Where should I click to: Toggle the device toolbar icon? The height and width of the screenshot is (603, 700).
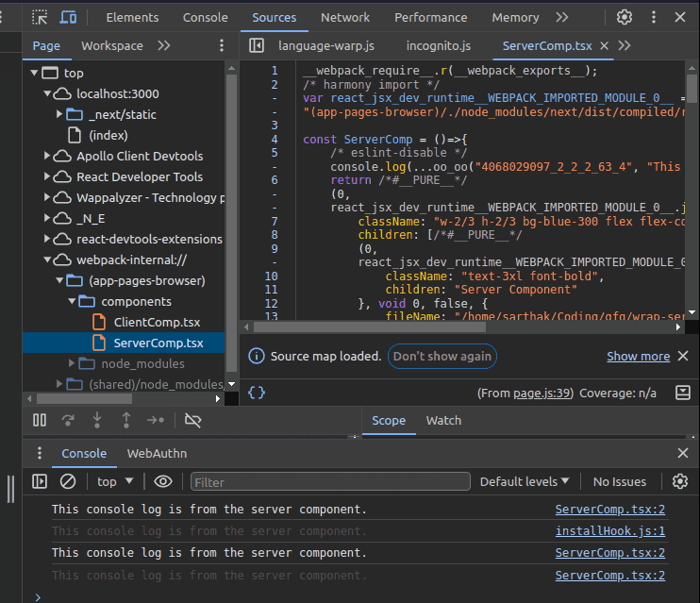tap(68, 17)
